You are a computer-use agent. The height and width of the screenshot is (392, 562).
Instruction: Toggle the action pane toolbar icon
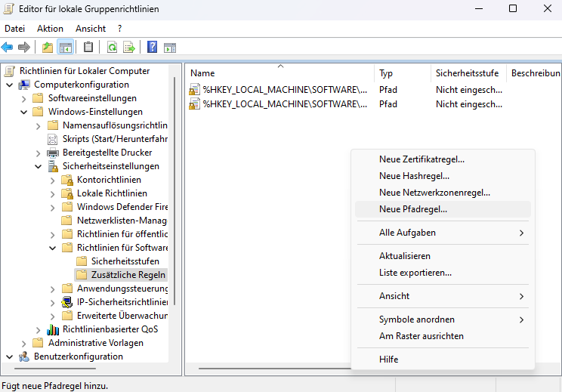pyautogui.click(x=170, y=47)
